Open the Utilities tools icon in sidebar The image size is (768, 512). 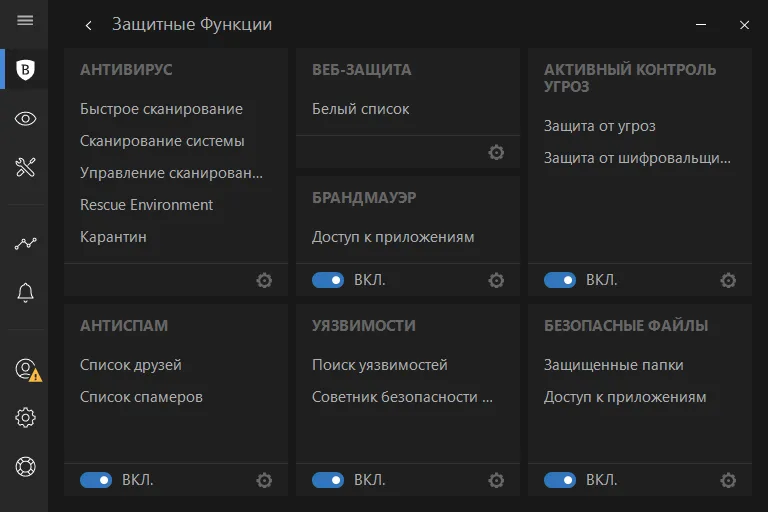point(25,167)
